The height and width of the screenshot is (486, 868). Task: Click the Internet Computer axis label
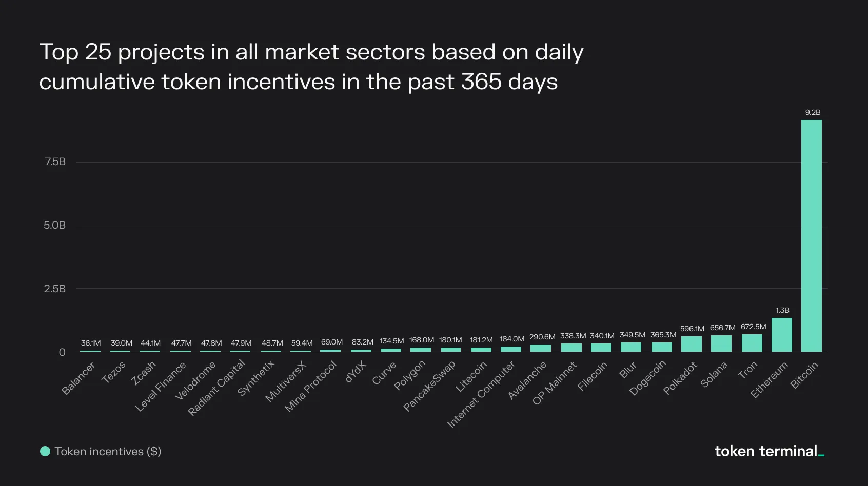click(x=481, y=394)
